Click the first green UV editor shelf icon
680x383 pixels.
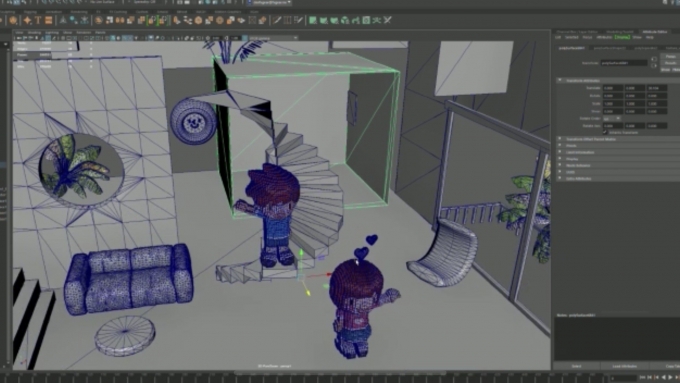tap(313, 20)
